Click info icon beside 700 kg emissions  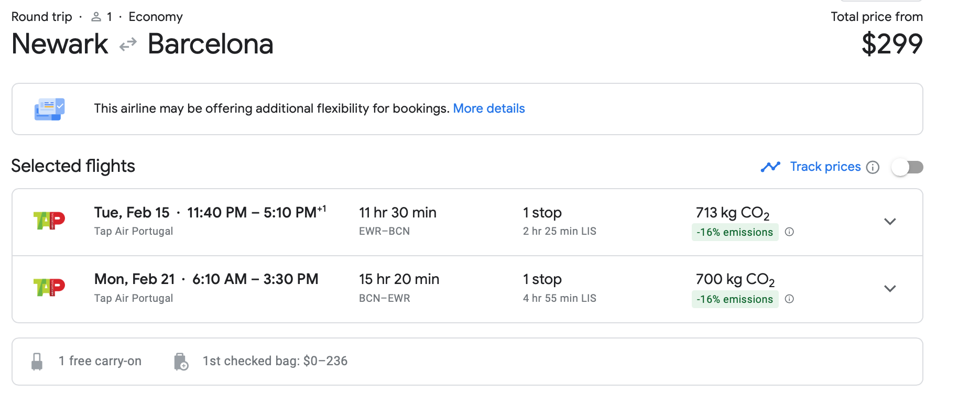789,299
